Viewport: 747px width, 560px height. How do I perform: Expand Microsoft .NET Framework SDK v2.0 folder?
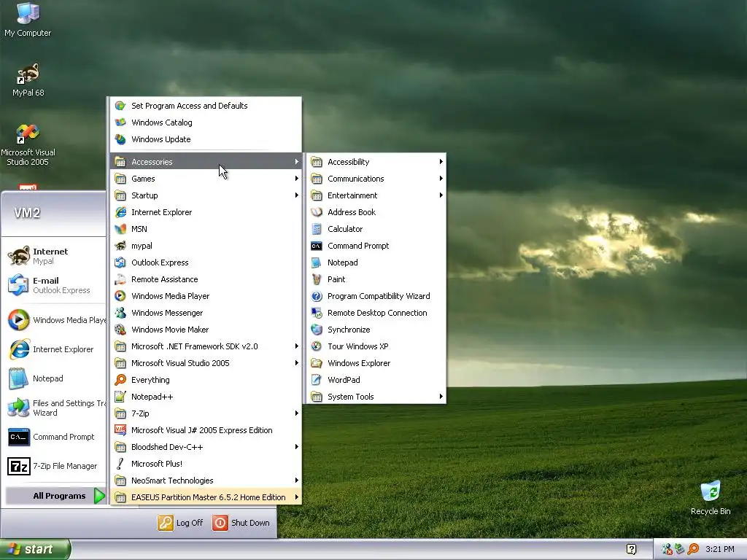click(x=206, y=346)
